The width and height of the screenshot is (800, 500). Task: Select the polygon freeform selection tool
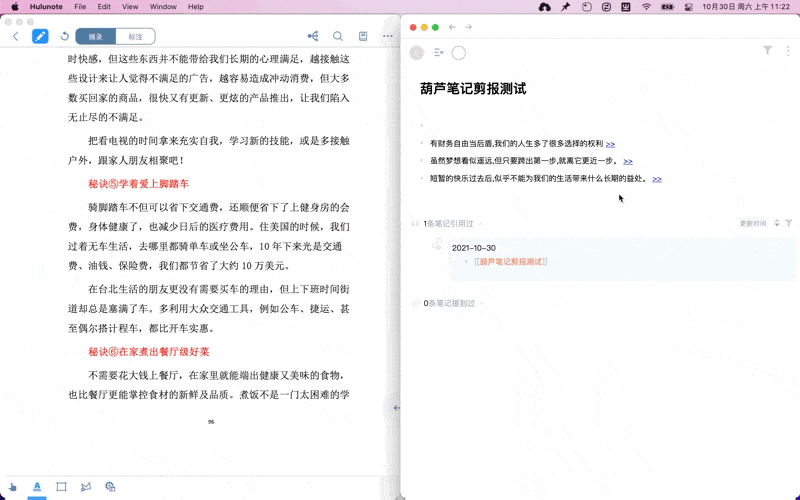click(86, 487)
